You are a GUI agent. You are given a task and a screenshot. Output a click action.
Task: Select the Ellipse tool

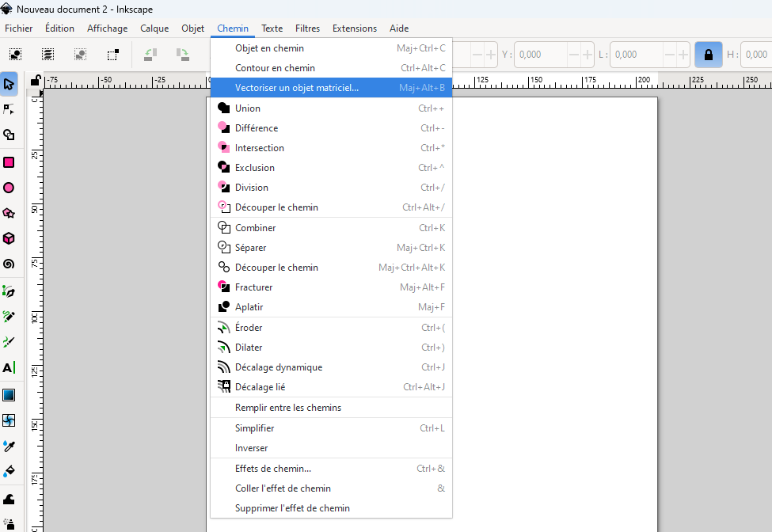(9, 188)
